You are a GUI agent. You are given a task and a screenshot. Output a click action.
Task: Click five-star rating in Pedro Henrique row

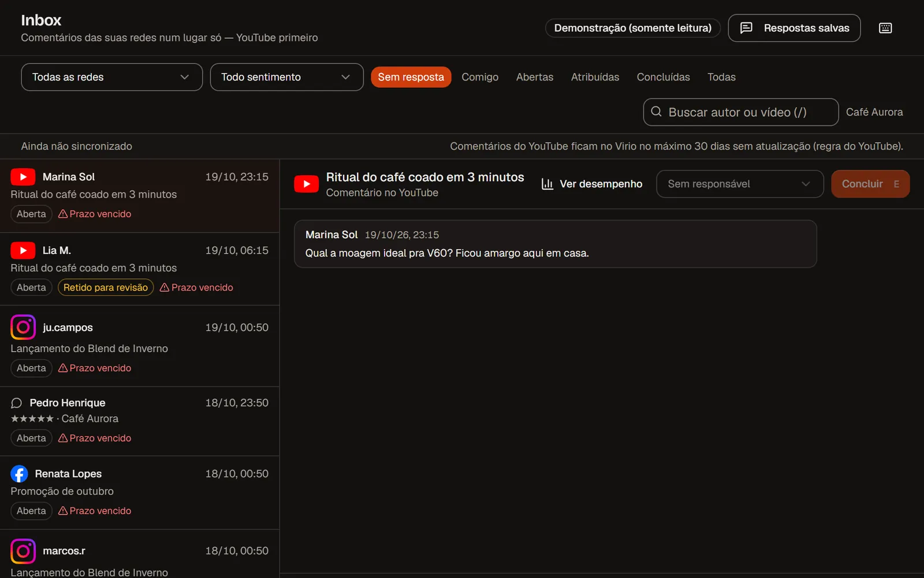(32, 418)
